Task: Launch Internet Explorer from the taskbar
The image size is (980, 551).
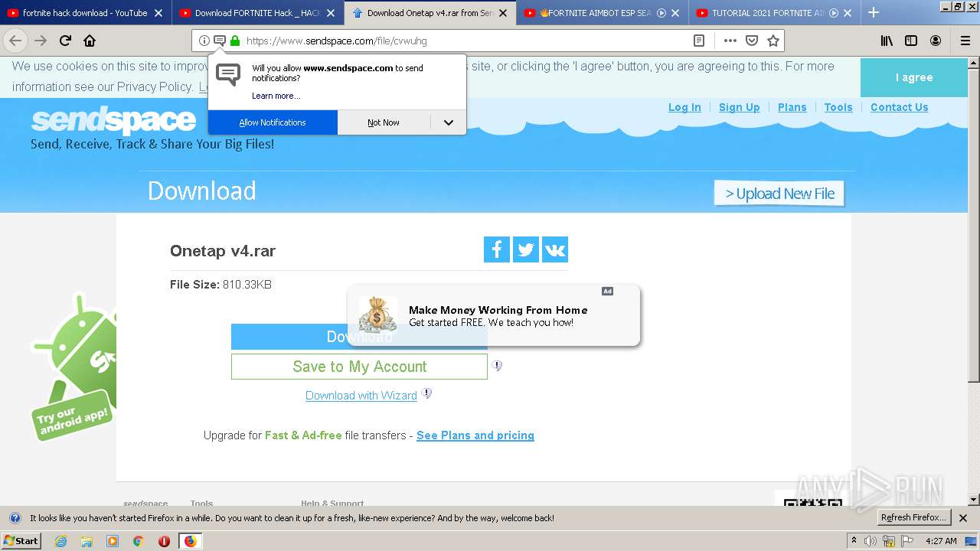Action: click(x=61, y=541)
